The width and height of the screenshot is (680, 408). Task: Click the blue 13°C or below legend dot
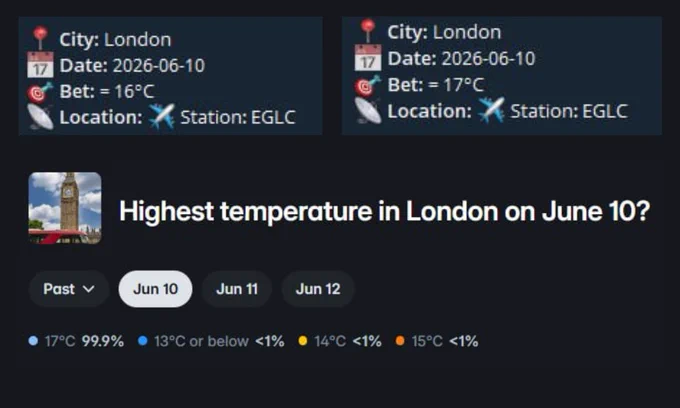pos(142,341)
